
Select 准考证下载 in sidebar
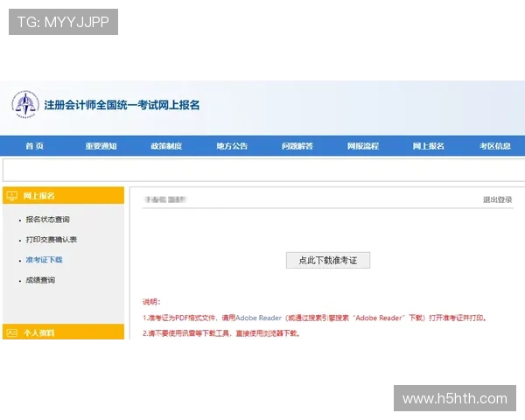[45, 260]
